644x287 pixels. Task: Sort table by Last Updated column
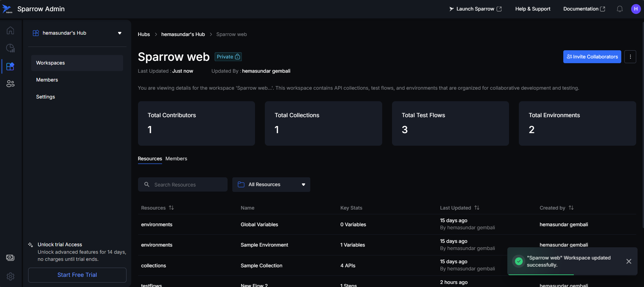pos(477,208)
